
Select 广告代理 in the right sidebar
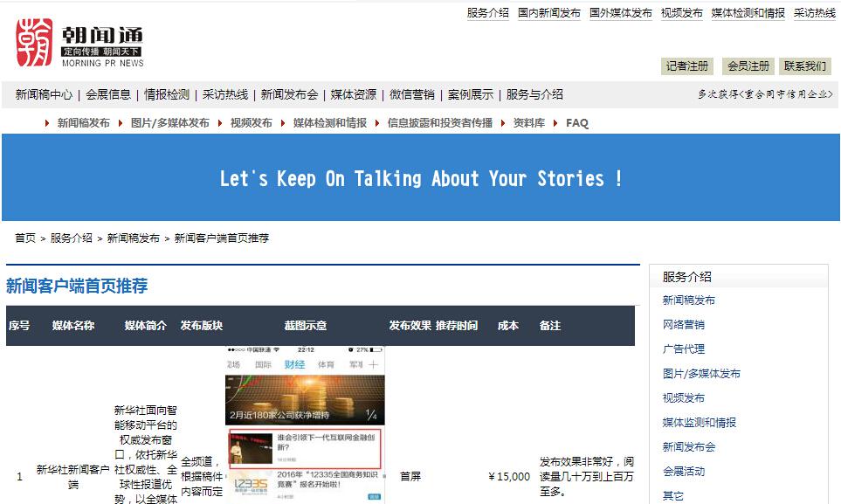pos(683,349)
